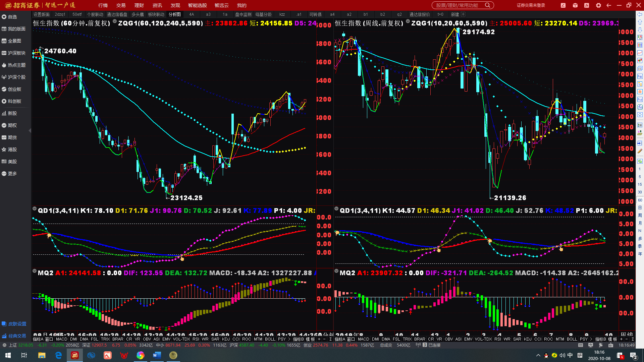Open settings gear in title bar
Image resolution: width=644 pixels, height=362 pixels.
pyautogui.click(x=598, y=5)
